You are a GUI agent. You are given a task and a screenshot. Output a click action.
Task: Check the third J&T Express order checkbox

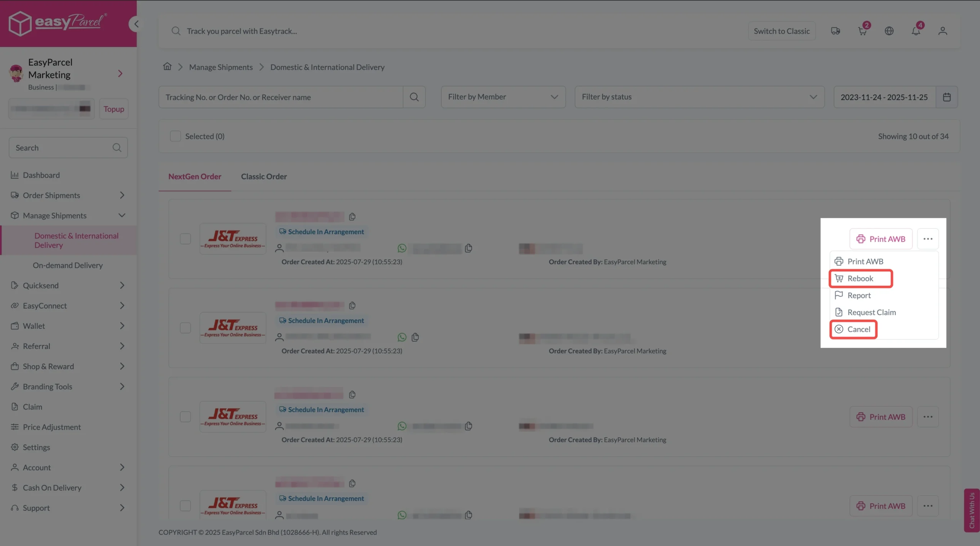pyautogui.click(x=185, y=417)
